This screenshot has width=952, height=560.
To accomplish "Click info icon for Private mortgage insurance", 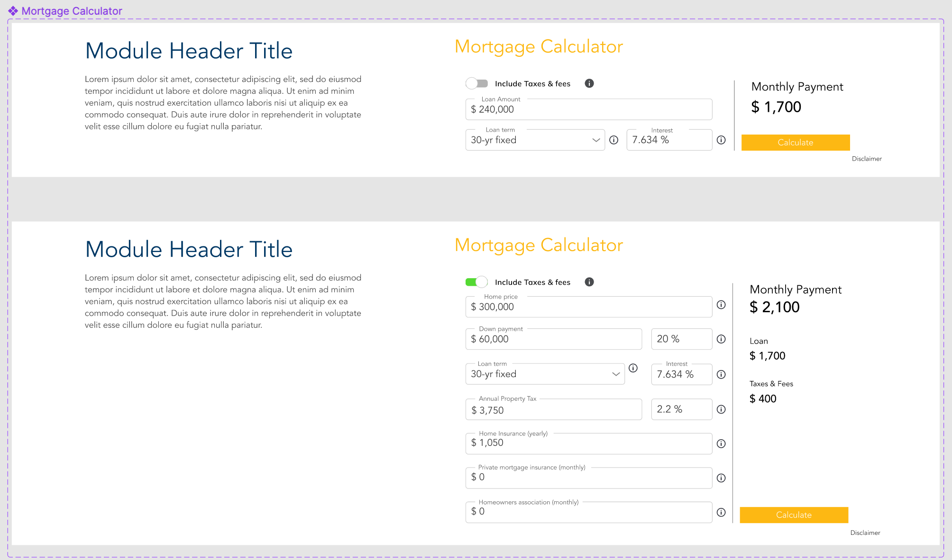I will (x=721, y=478).
